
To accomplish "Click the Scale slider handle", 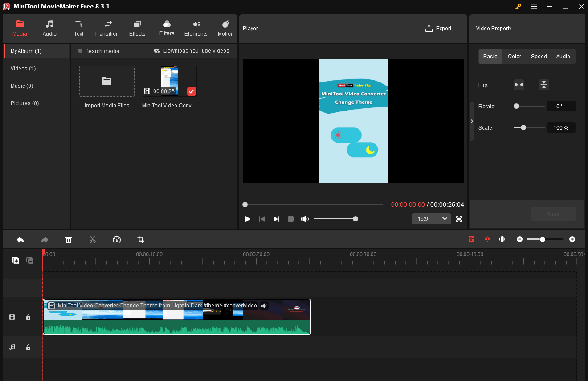I will 523,127.
